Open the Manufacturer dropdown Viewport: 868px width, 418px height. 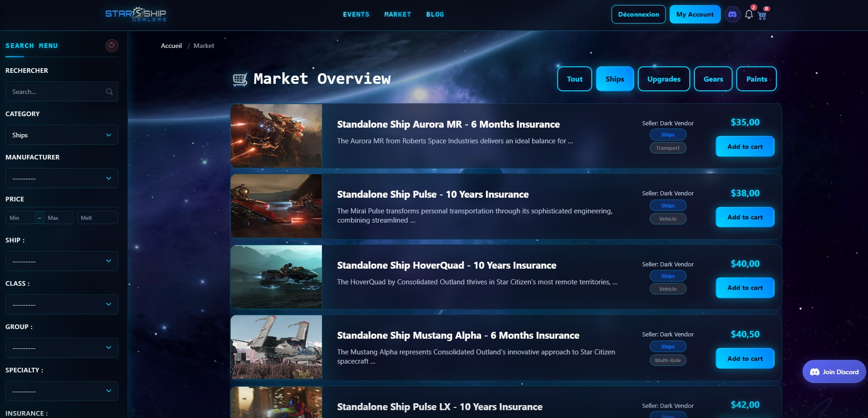(x=62, y=178)
